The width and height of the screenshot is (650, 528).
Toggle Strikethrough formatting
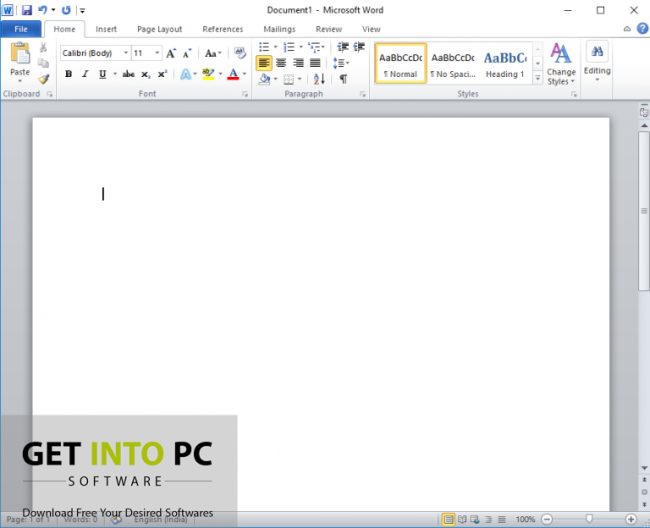click(x=129, y=74)
